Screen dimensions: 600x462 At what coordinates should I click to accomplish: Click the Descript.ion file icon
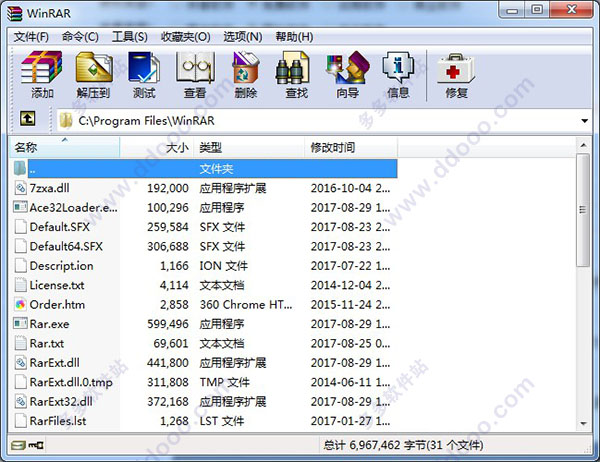coord(20,265)
